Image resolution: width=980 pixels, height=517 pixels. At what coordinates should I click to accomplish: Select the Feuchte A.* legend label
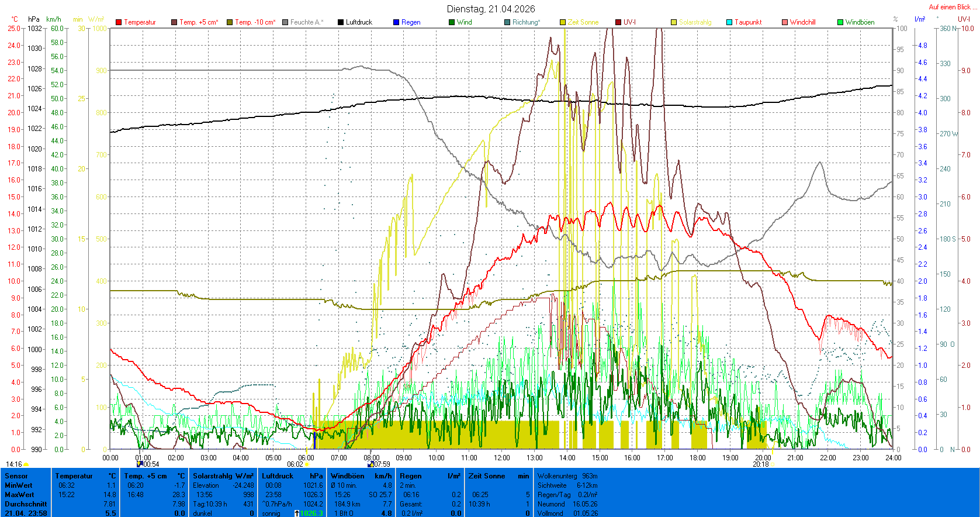pos(306,22)
